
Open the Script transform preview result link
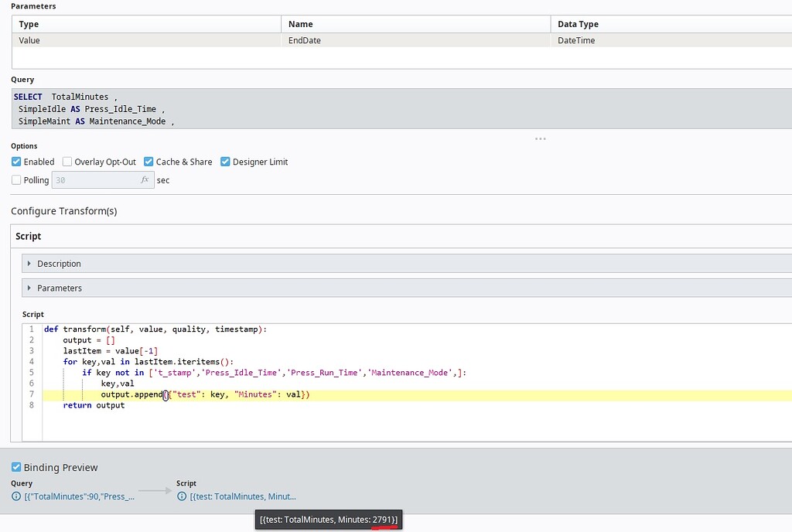point(244,496)
